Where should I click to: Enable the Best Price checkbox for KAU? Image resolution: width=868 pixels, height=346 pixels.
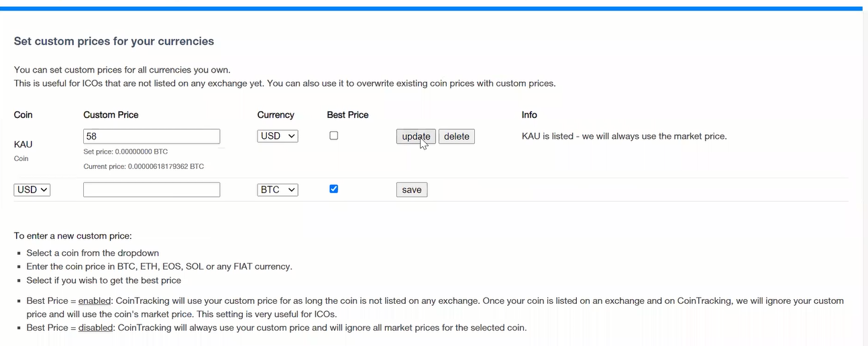click(x=334, y=135)
